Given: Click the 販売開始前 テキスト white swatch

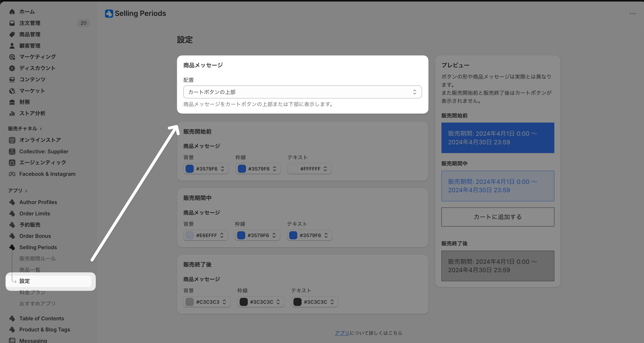Looking at the screenshot, I should pyautogui.click(x=294, y=169).
